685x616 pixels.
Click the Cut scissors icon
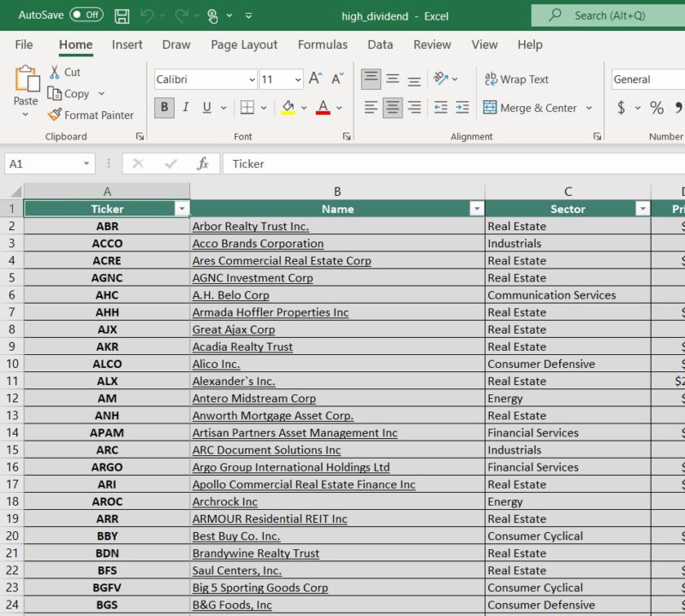pyautogui.click(x=55, y=72)
